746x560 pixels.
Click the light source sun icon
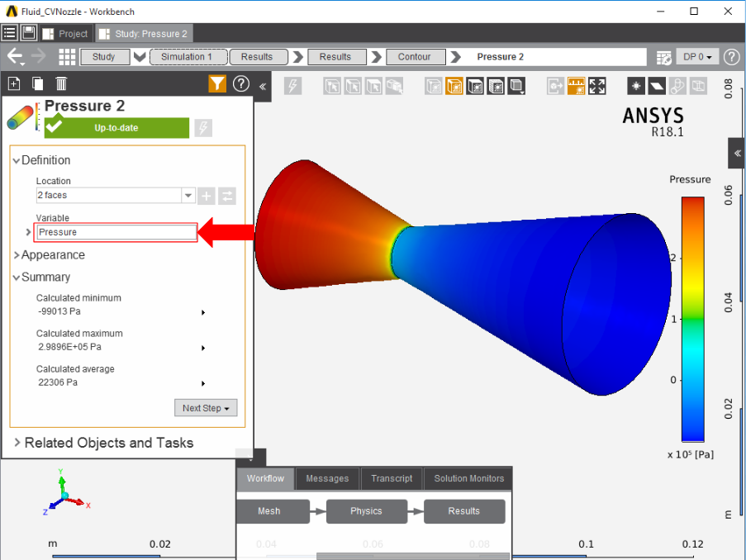tap(636, 86)
